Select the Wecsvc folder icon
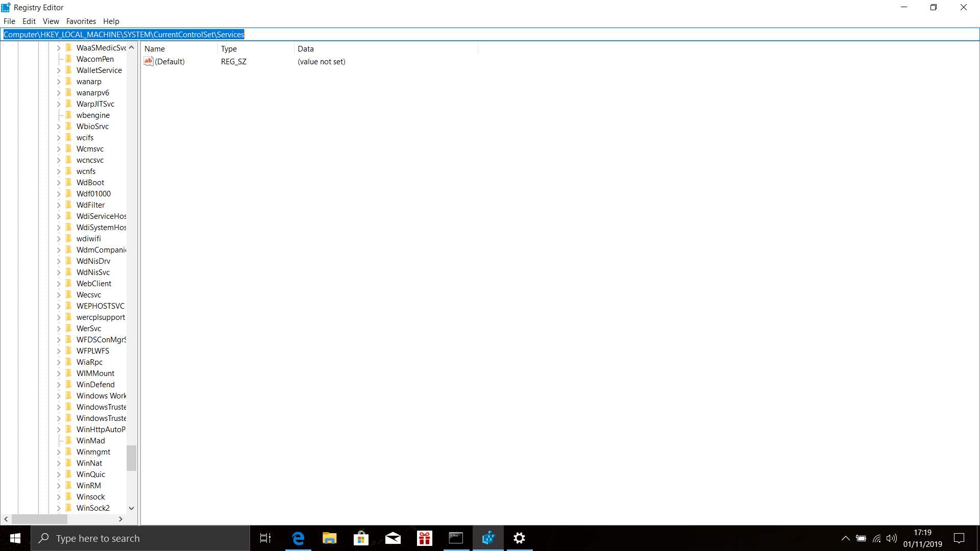The height and width of the screenshot is (551, 980). tap(69, 294)
